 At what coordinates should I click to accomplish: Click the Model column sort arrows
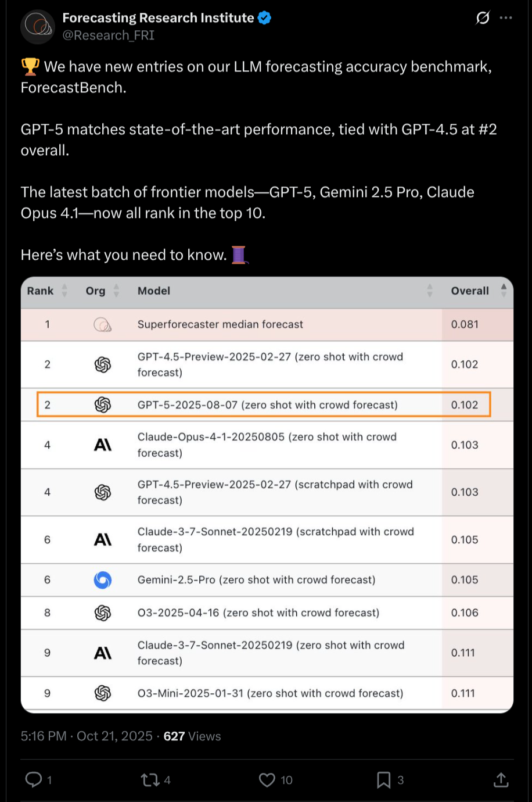(430, 291)
